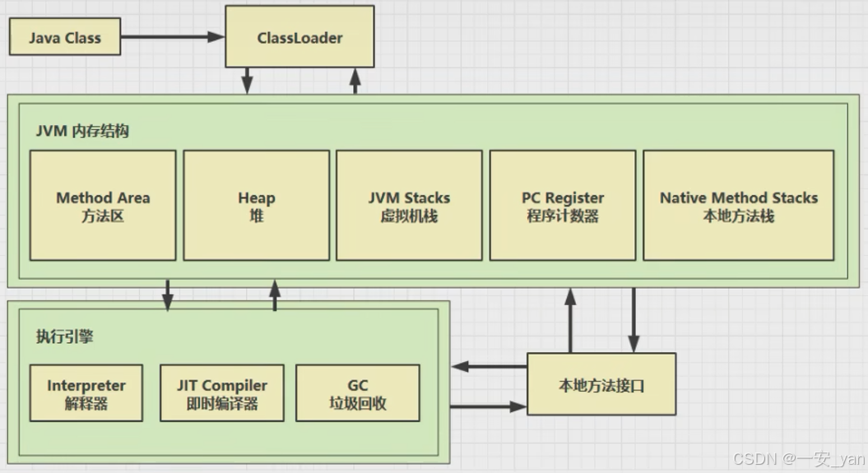Select the JVM Stacks 虚拟机栈 block
The image size is (868, 473).
[409, 206]
